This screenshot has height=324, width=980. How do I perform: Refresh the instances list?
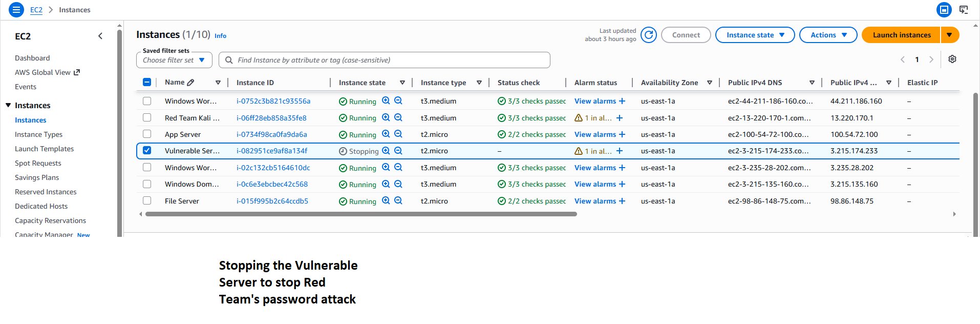pyautogui.click(x=649, y=35)
